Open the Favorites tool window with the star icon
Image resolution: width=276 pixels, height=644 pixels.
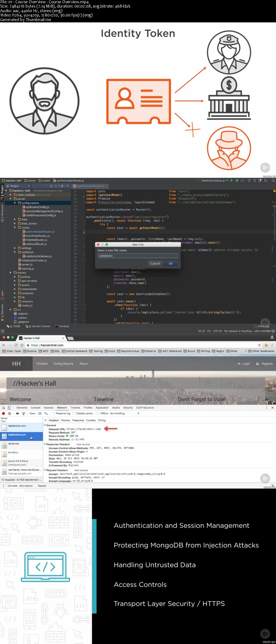(2, 312)
